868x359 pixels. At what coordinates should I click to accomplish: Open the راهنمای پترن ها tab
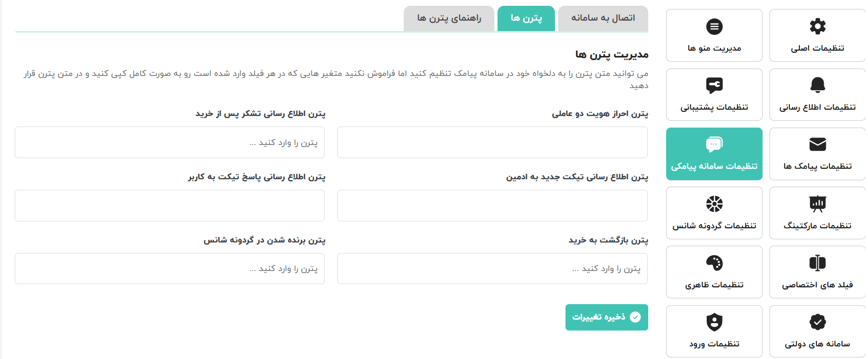point(449,18)
